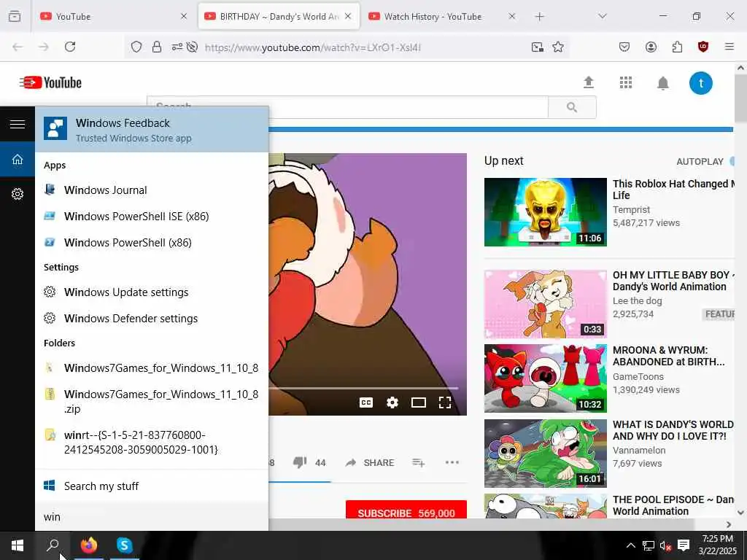Click the Firefox address bar URL
The height and width of the screenshot is (560, 747).
[x=313, y=47]
